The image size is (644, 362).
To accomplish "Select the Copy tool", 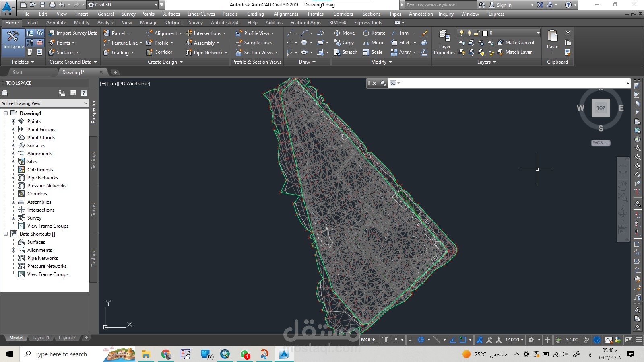I will coord(344,43).
